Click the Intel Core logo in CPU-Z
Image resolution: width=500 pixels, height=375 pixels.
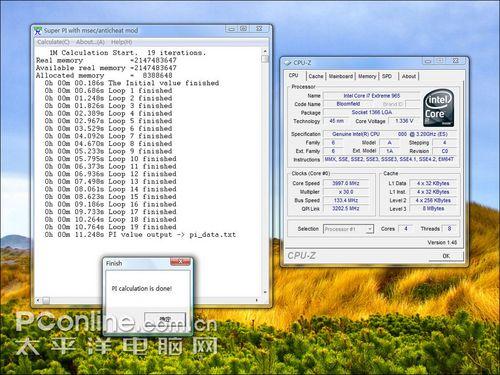439,108
